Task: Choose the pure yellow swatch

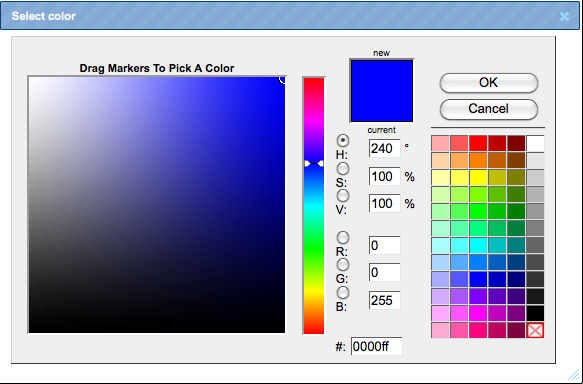Action: (478, 178)
